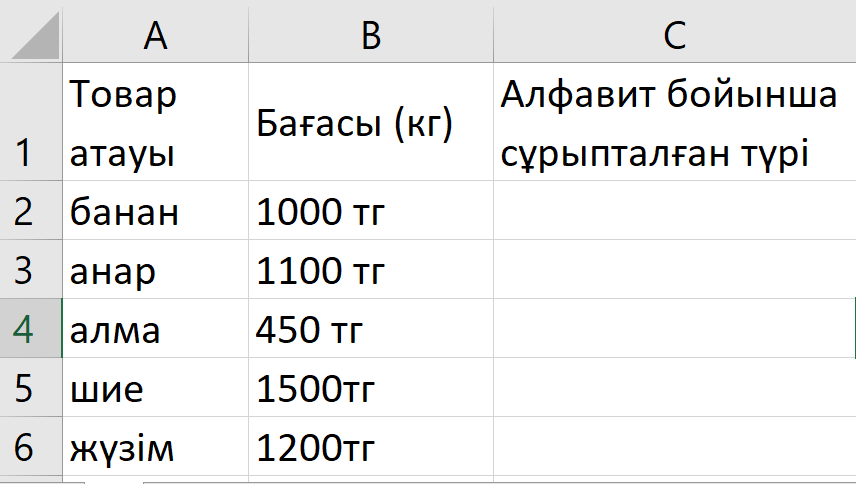Select the cell containing 'анар'
The height and width of the screenshot is (484, 856).
point(155,270)
